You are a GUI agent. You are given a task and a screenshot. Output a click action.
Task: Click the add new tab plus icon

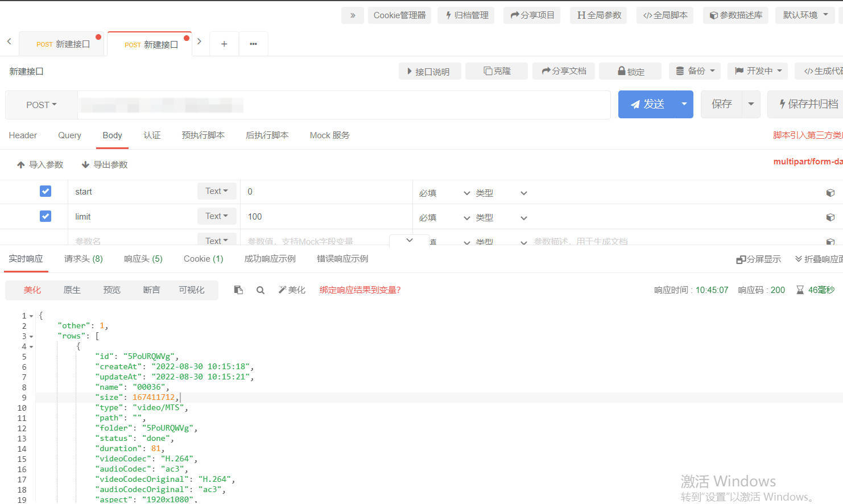tap(224, 44)
